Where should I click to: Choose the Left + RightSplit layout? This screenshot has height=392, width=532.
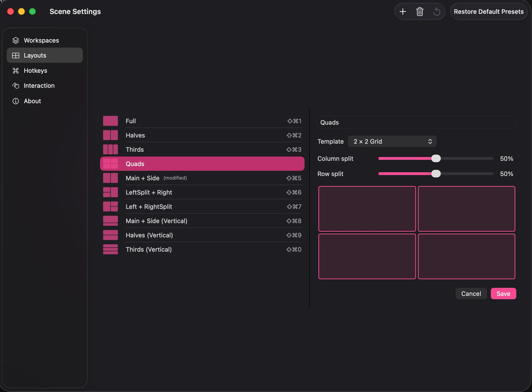coord(202,206)
